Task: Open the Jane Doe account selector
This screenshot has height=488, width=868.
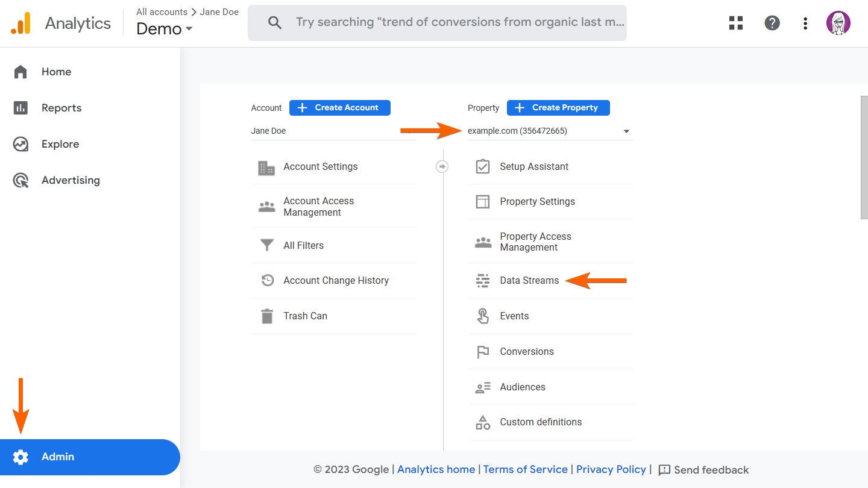Action: 333,131
